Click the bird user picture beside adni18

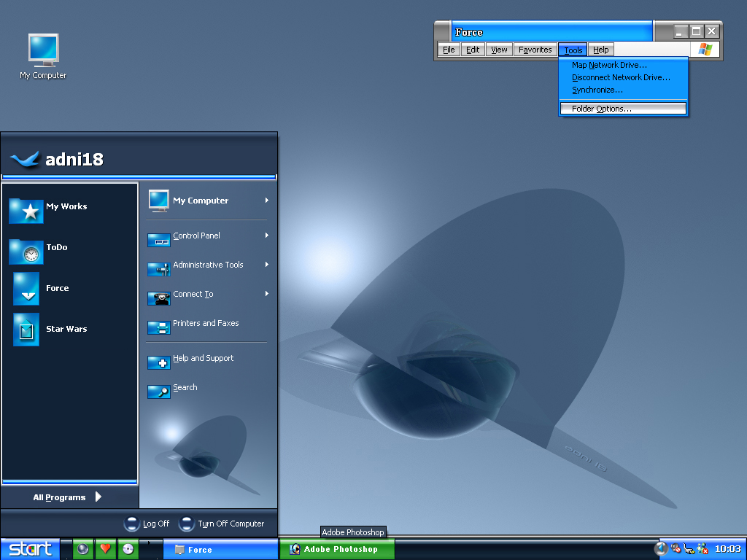point(25,159)
